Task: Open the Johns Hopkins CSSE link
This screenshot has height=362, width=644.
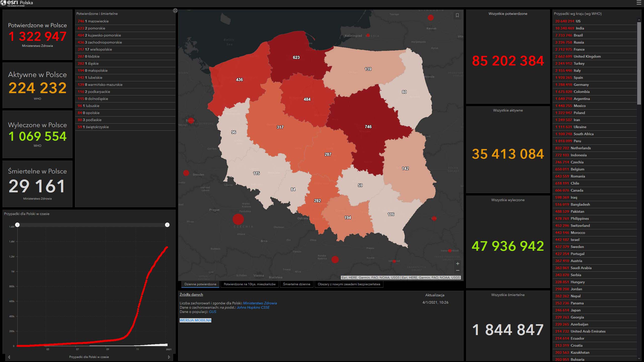Action: [253, 307]
